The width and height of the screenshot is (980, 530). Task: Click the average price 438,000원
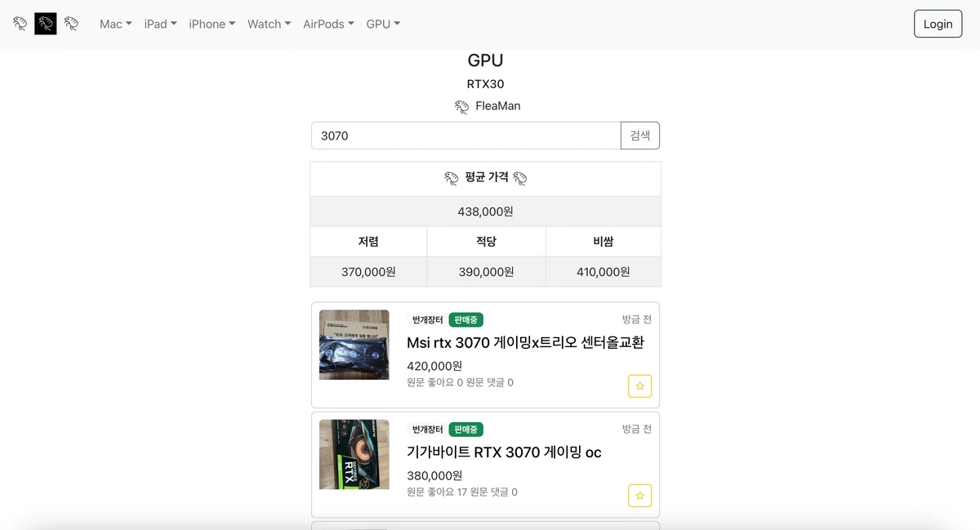point(486,212)
